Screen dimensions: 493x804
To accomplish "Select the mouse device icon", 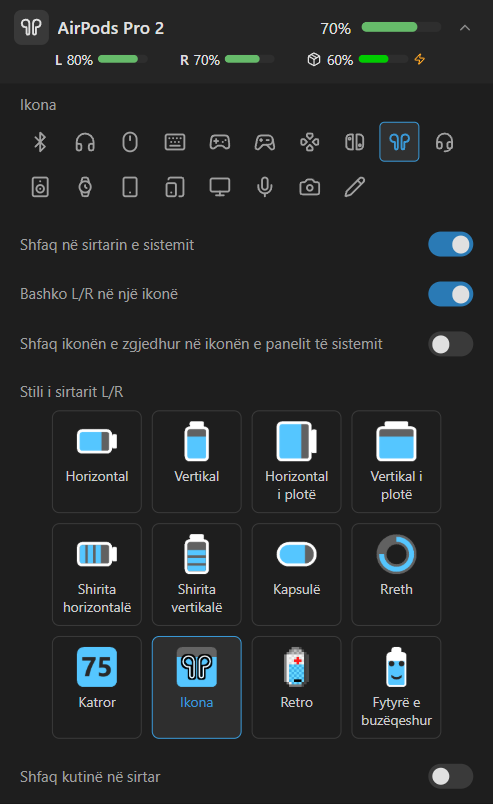I will [x=130, y=142].
